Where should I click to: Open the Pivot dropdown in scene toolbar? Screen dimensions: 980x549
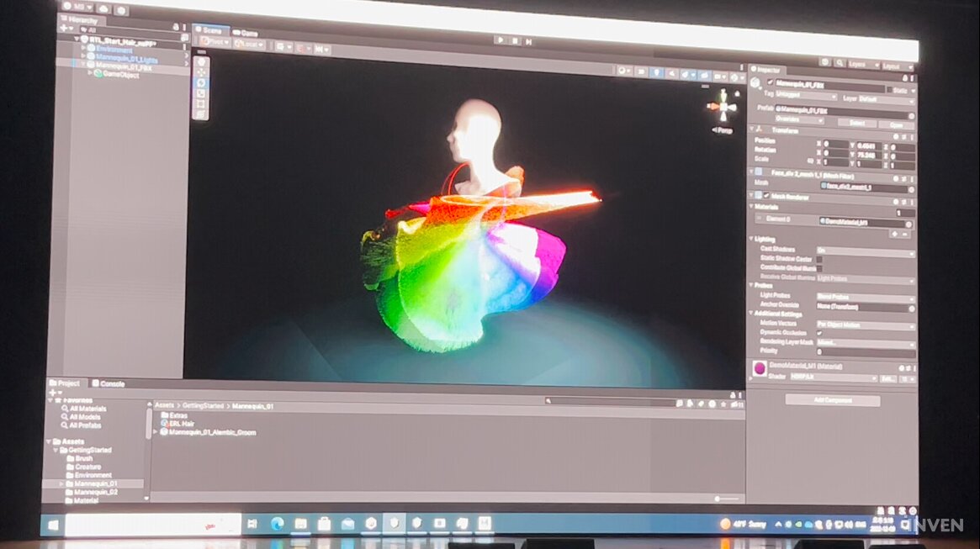[214, 44]
